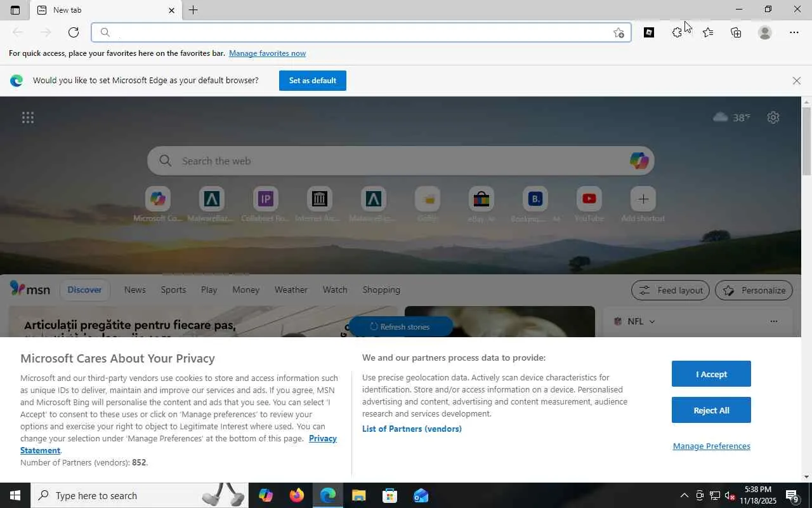Screen dimensions: 812x508
Task: Switch to the Shopping tab
Action: pos(381,290)
